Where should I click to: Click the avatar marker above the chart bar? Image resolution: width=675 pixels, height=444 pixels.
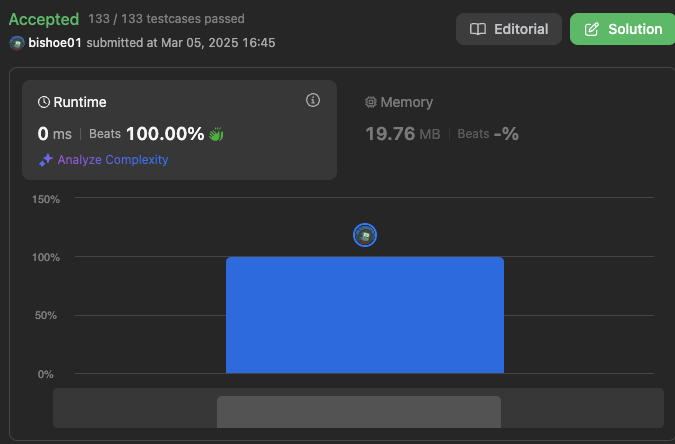(x=365, y=235)
